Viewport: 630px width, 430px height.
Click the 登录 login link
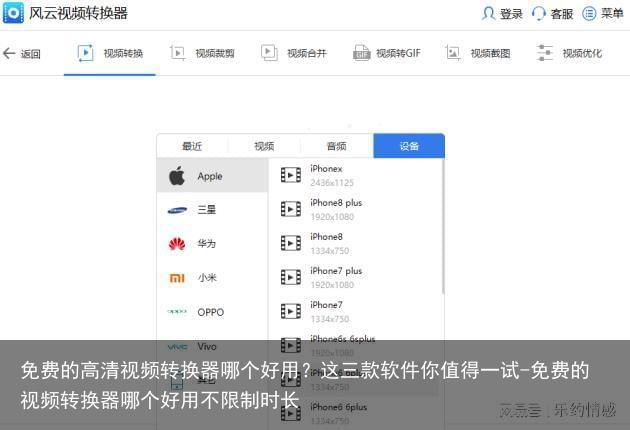(511, 14)
